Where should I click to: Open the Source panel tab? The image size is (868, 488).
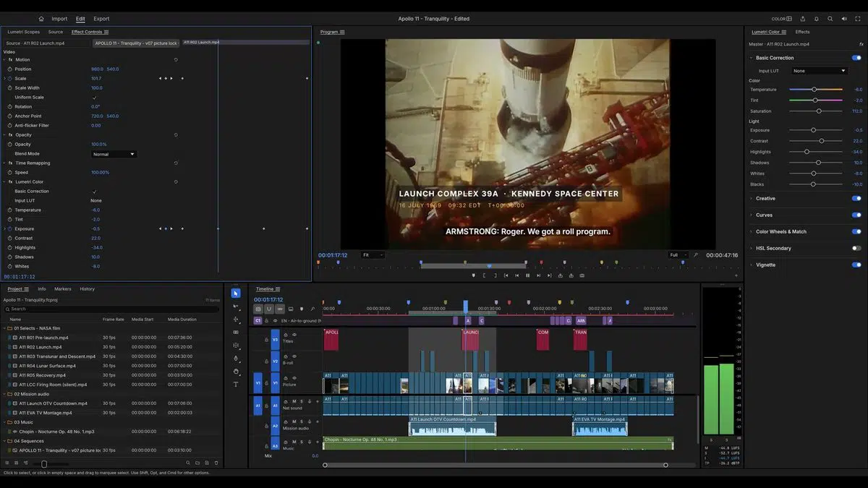(x=56, y=32)
